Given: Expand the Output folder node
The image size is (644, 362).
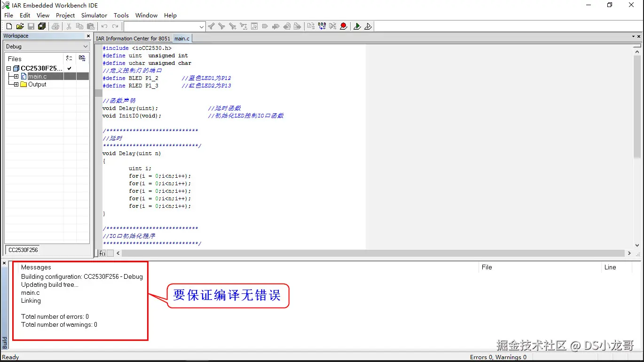Looking at the screenshot, I should click(16, 84).
